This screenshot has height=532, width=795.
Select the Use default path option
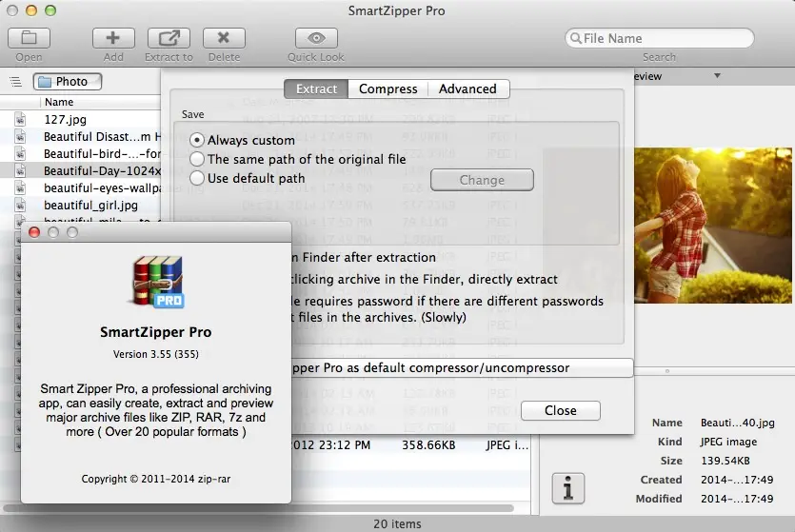tap(197, 178)
